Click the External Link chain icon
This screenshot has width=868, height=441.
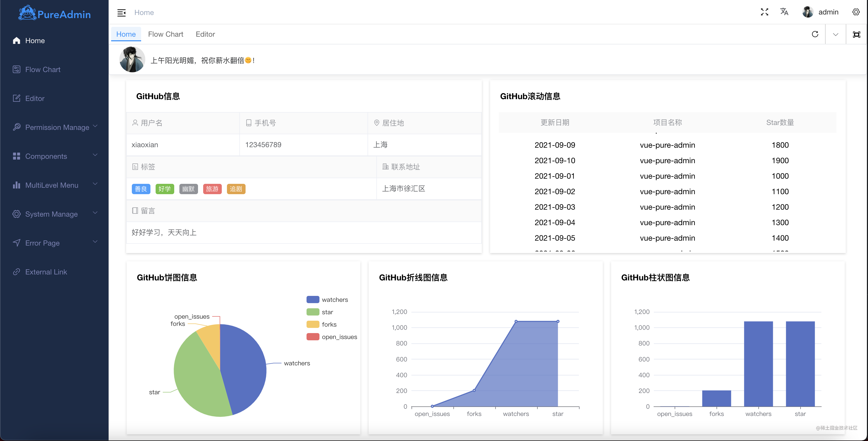(x=17, y=272)
